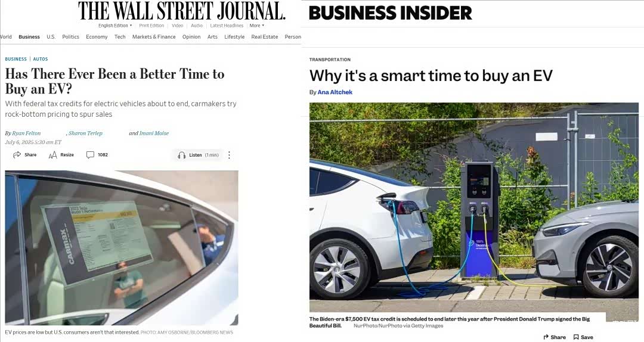Select the Tech navigation tab
The image size is (644, 342).
[x=120, y=36]
